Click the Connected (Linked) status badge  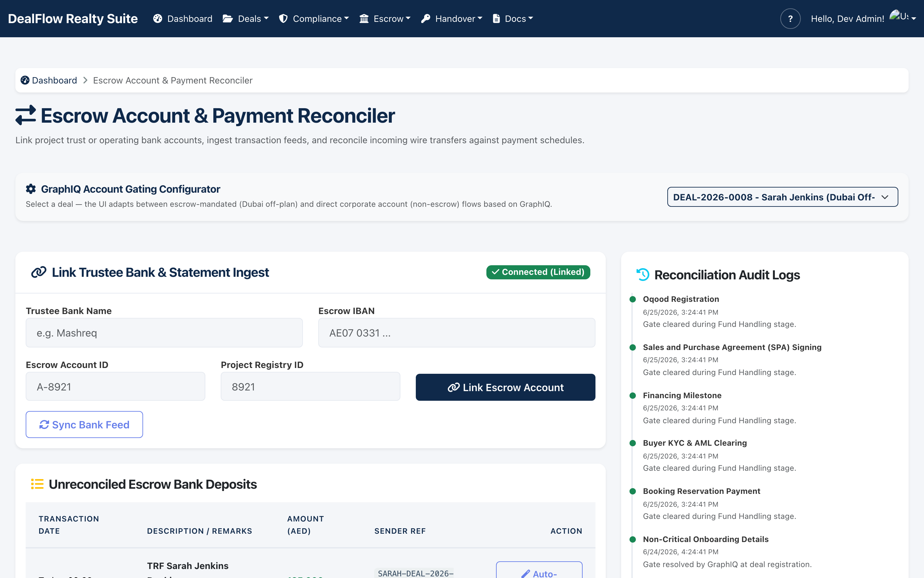pyautogui.click(x=538, y=272)
